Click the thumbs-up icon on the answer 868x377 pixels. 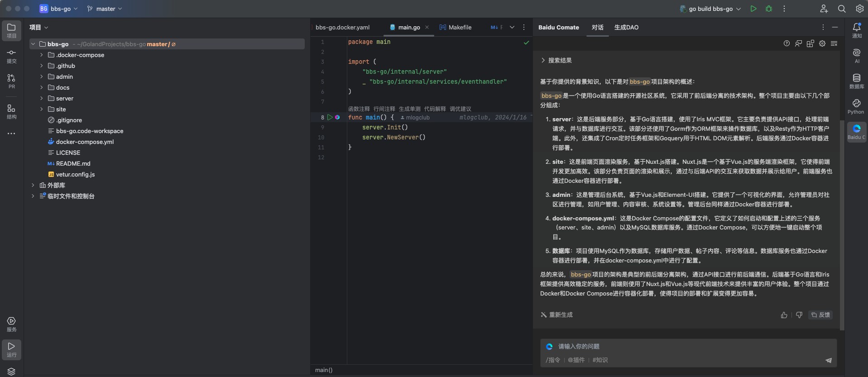[x=784, y=315]
